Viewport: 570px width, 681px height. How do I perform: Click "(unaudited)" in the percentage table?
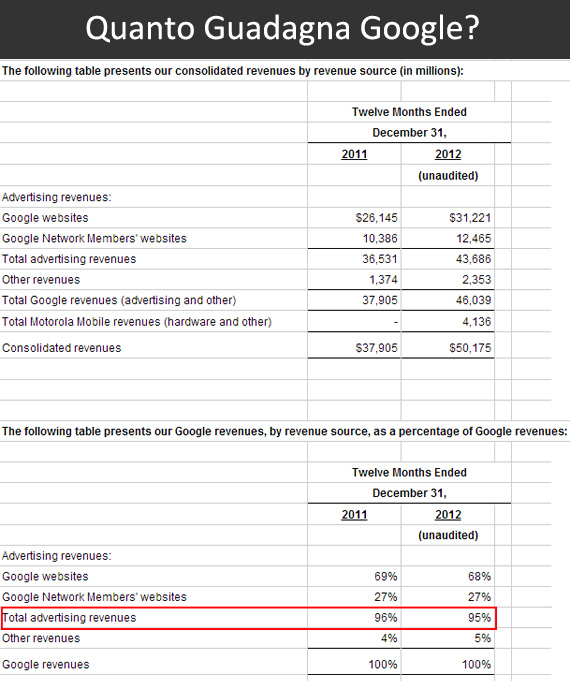(x=448, y=536)
